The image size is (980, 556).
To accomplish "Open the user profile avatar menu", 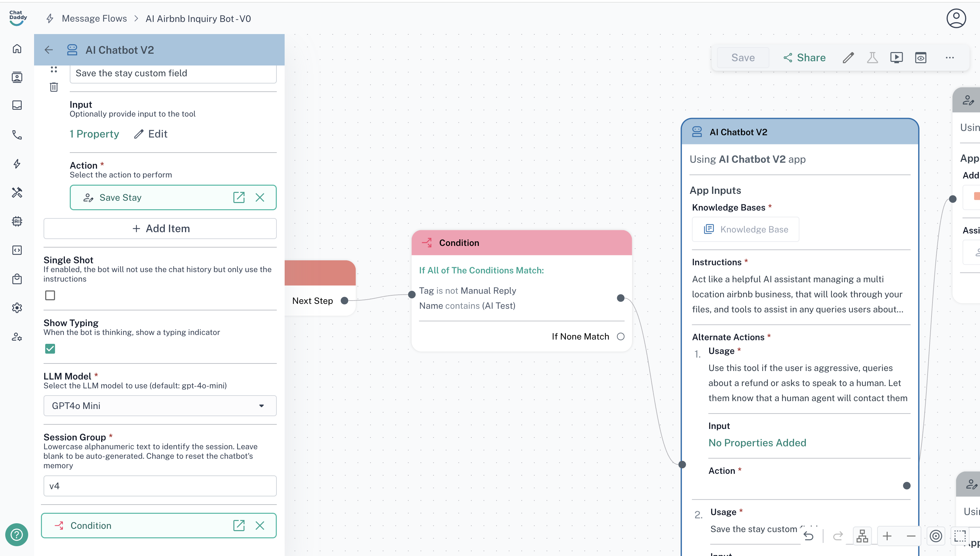I will click(955, 18).
